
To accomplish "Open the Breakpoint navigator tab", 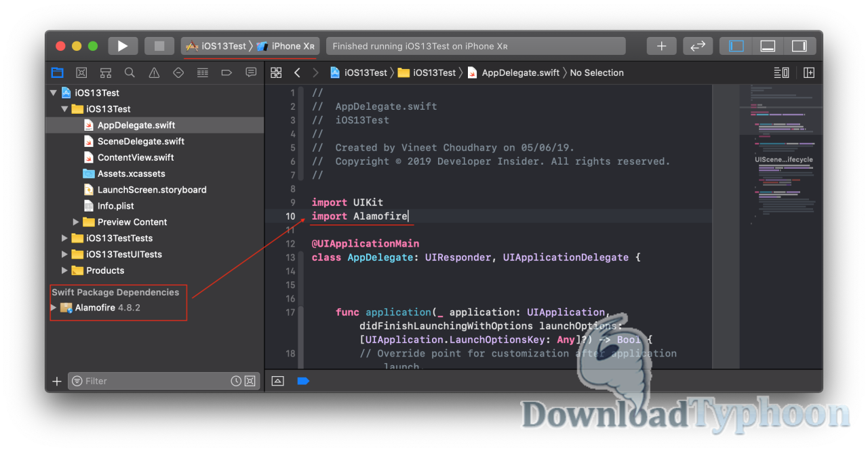I will coord(226,73).
